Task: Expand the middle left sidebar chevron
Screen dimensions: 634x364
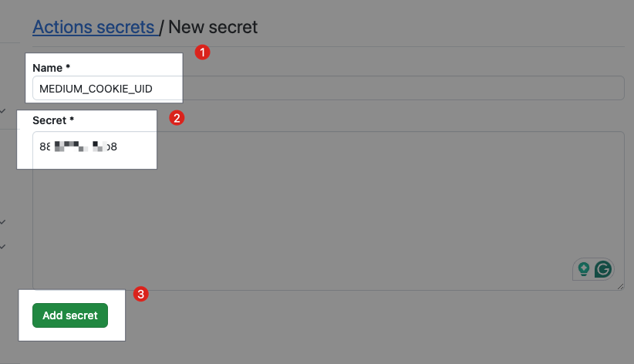Action: click(3, 222)
